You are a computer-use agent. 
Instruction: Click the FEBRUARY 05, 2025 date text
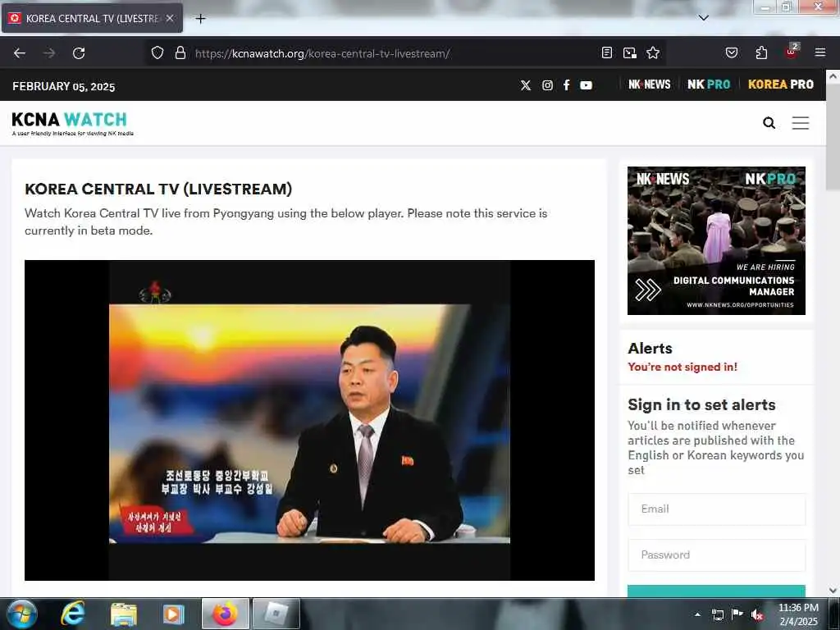pos(64,86)
